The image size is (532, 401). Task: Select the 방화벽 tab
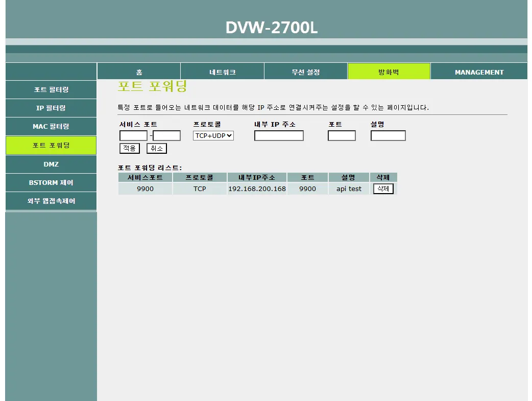[x=389, y=71]
